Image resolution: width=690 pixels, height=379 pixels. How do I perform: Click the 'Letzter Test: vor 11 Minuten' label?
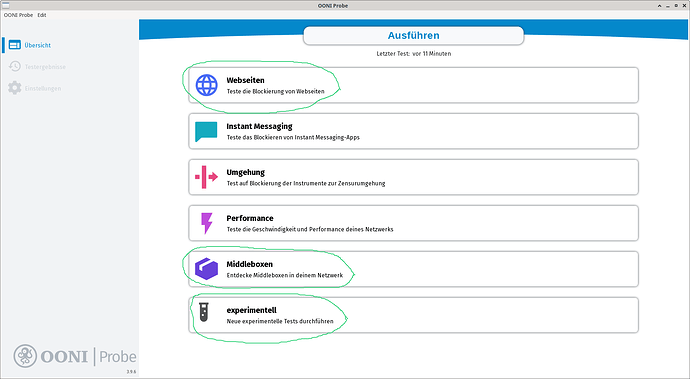[414, 54]
